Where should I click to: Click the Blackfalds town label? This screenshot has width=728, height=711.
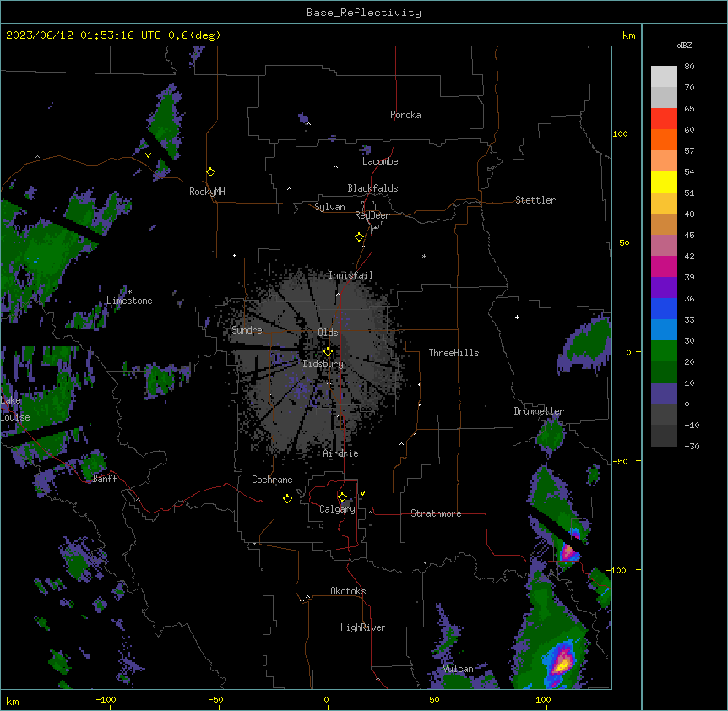click(372, 188)
